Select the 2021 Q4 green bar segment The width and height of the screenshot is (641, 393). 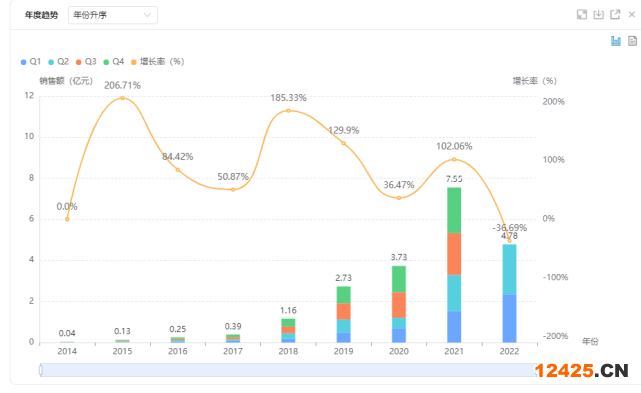tap(454, 211)
